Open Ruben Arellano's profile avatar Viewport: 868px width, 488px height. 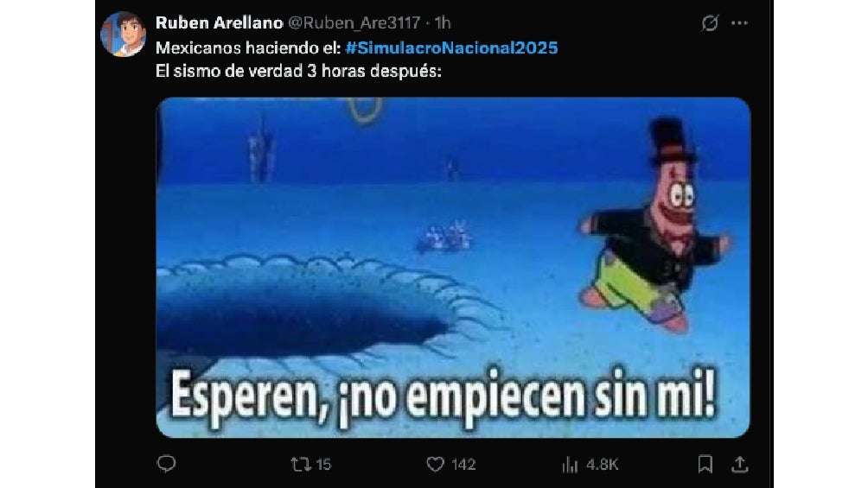click(123, 35)
